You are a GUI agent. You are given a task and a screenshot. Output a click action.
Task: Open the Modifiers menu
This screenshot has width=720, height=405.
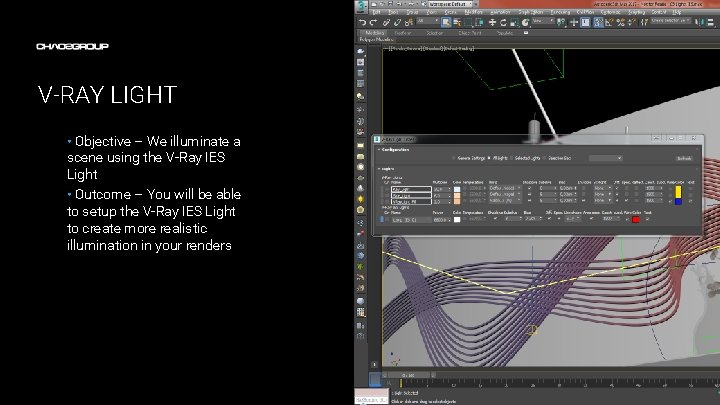(x=473, y=12)
